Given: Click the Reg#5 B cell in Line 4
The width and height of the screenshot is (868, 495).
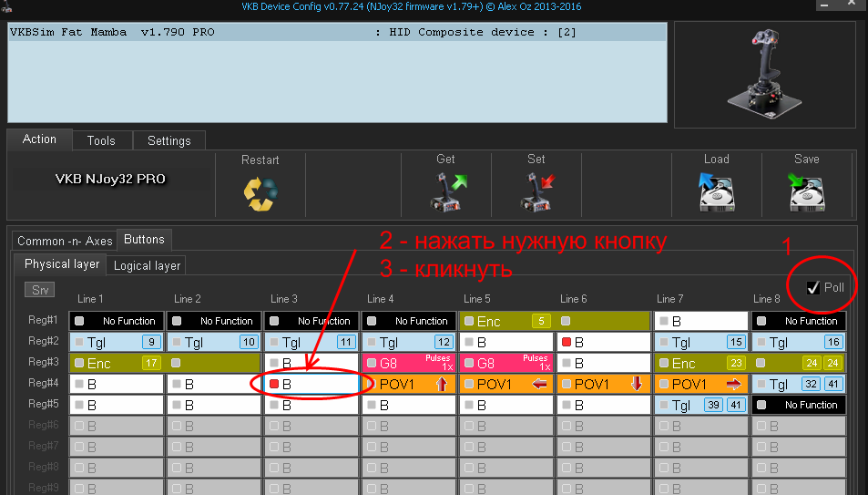Looking at the screenshot, I should pos(409,405).
